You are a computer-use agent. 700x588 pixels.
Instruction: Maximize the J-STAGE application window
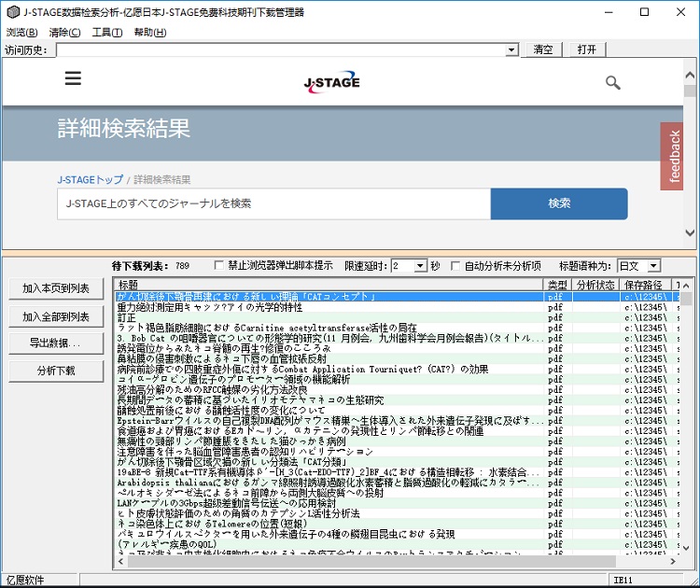pos(644,12)
